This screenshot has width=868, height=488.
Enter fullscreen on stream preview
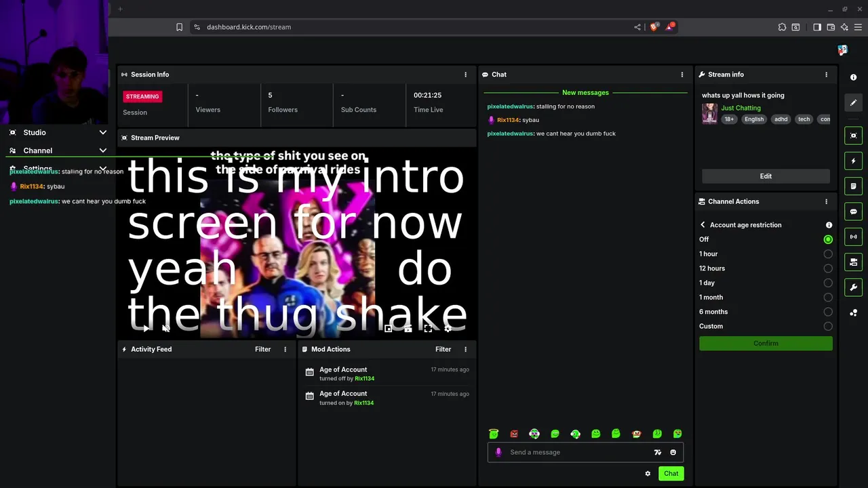point(428,328)
